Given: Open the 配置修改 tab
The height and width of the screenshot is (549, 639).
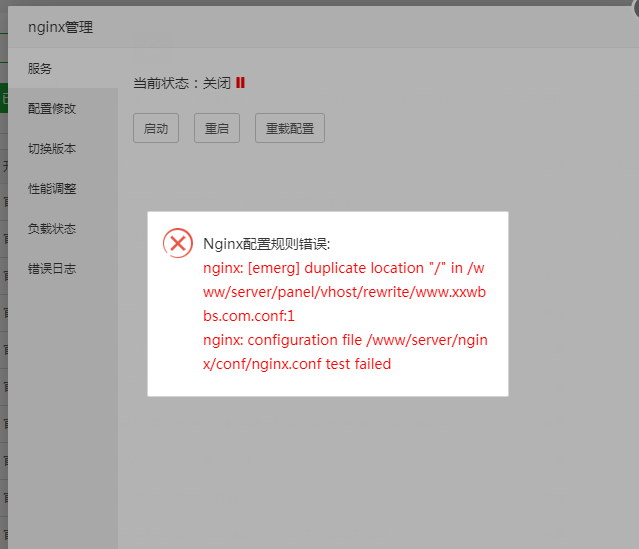Looking at the screenshot, I should [x=63, y=108].
